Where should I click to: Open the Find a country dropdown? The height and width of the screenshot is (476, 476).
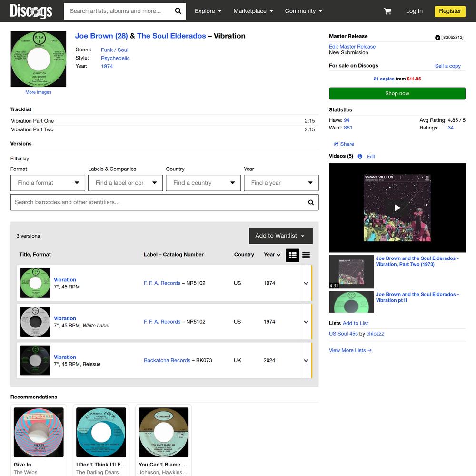tap(203, 183)
